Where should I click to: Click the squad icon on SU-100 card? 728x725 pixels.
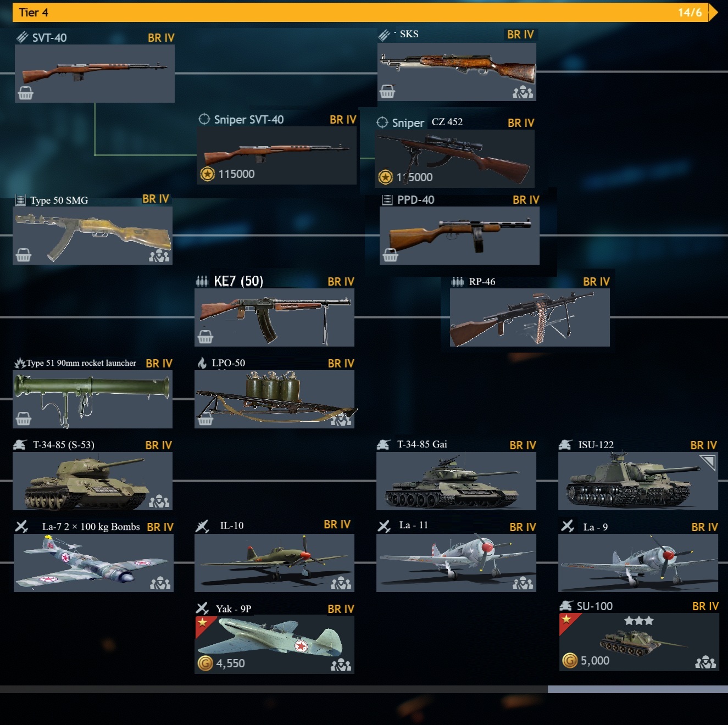[x=705, y=662]
